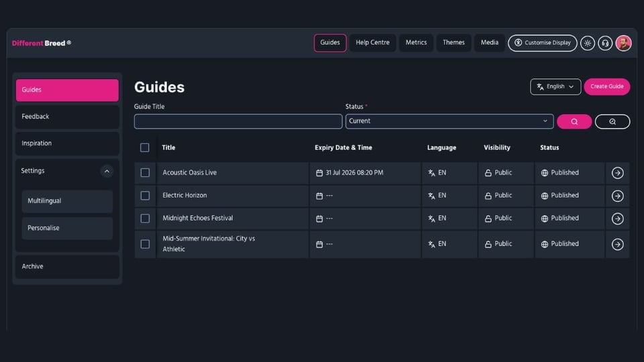The height and width of the screenshot is (362, 644).
Task: Click Mid-Summer Invitational: City vs Athletic title
Action: point(209,244)
